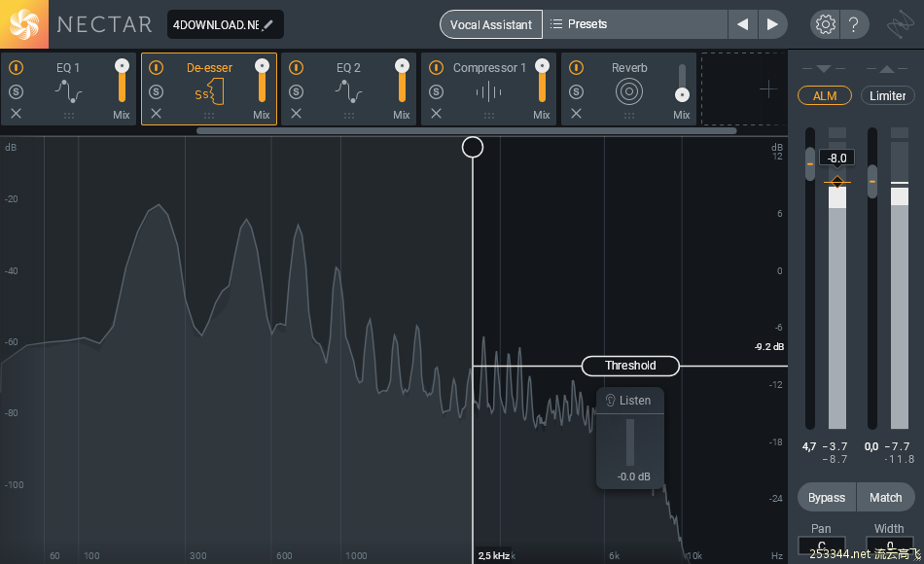Launch the Vocal Assistant
The height and width of the screenshot is (564, 924).
(491, 24)
